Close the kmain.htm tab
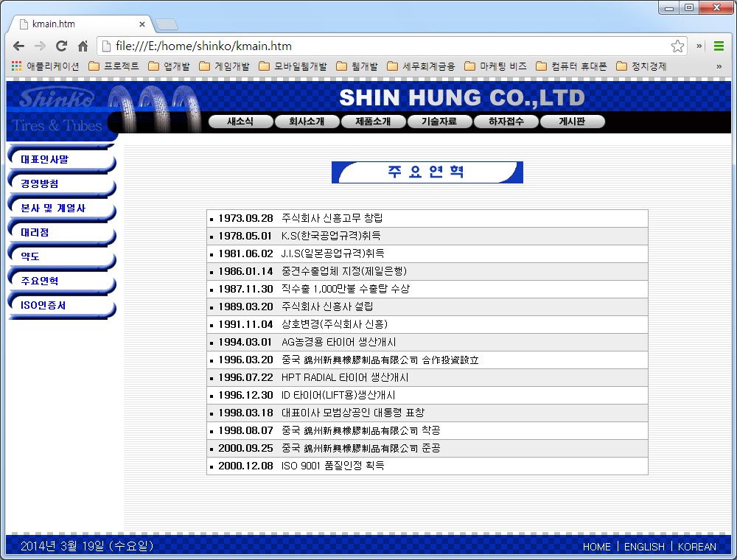Screen dimensions: 737x560 tap(142, 24)
